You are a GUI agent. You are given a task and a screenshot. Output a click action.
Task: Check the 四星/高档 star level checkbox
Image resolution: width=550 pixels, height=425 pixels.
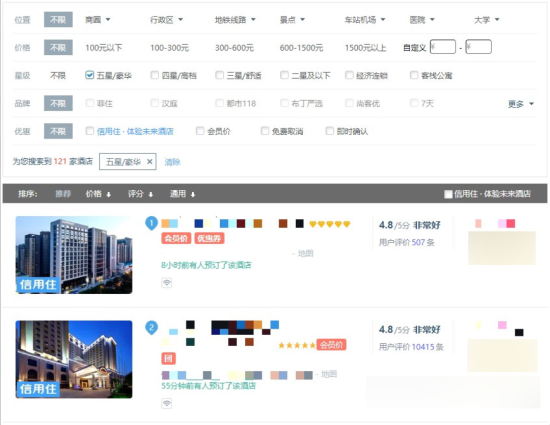[x=154, y=75]
